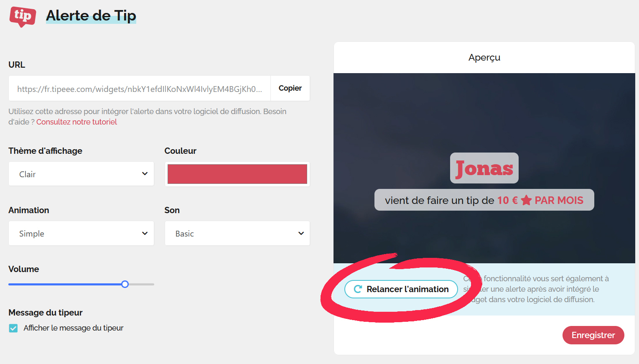Click the red Tipeee speech-bubble logo
This screenshot has height=364, width=639.
point(23,16)
